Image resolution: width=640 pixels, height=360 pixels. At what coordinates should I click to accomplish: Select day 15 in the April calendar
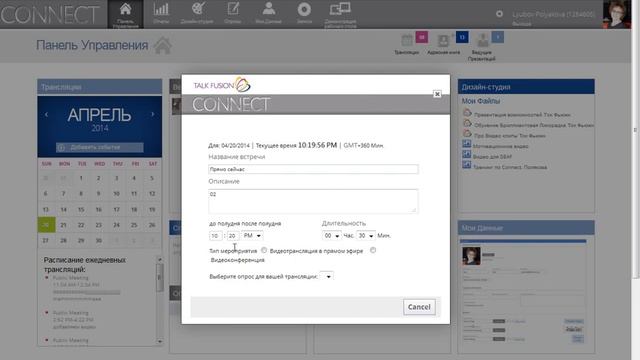tap(81, 209)
